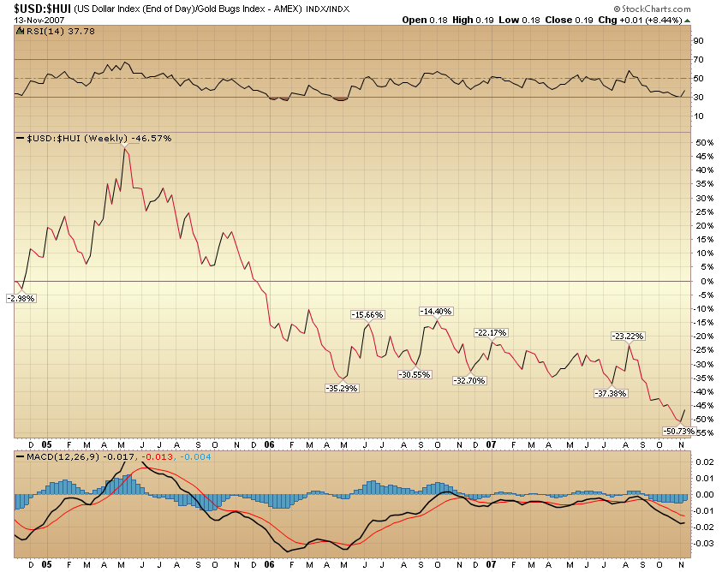
Task: Select the 'INDX/INDX' exchange label
Action: pyautogui.click(x=328, y=9)
